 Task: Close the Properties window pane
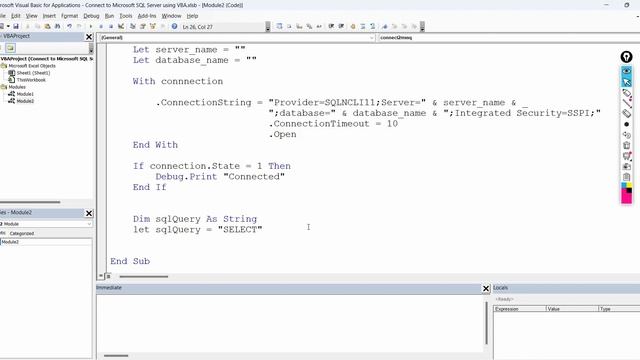tap(89, 213)
